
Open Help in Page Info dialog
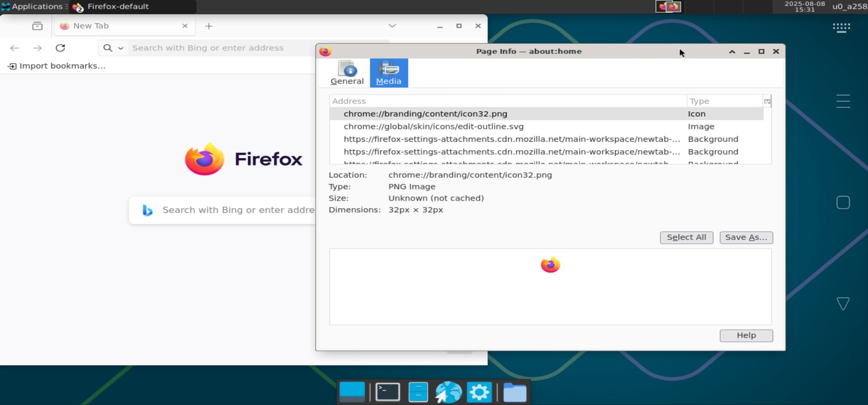(x=746, y=335)
